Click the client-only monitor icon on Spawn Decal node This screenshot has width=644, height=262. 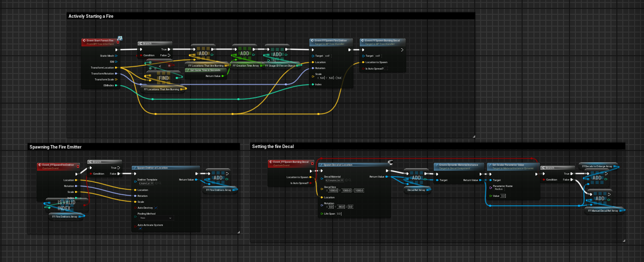coord(390,162)
